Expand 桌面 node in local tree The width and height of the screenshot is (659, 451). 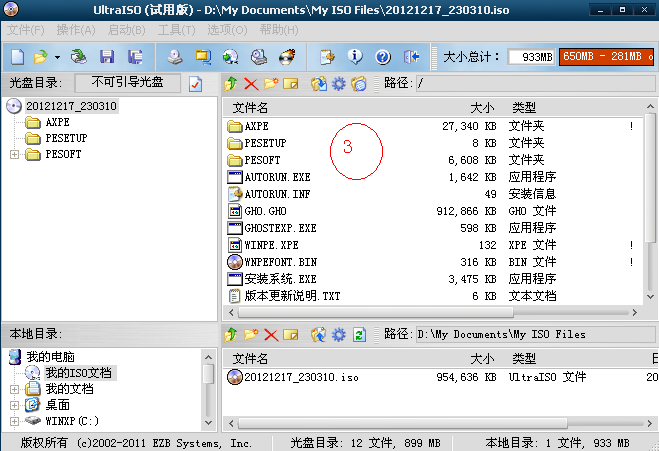[x=14, y=405]
